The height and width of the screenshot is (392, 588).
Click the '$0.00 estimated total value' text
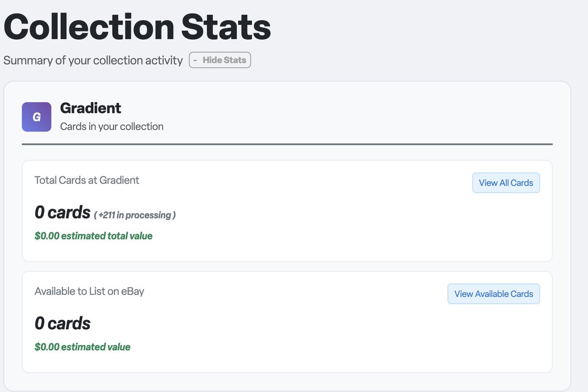[x=94, y=236]
